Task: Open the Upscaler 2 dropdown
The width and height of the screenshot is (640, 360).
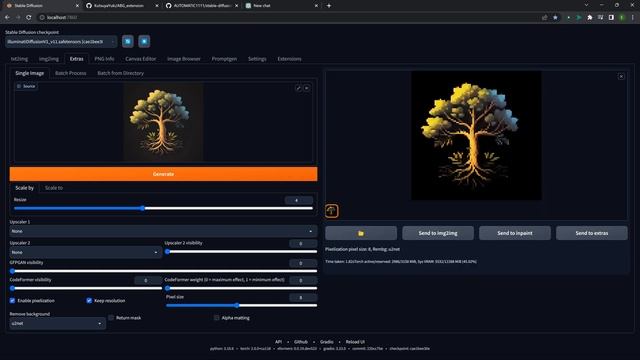Action: [86, 252]
